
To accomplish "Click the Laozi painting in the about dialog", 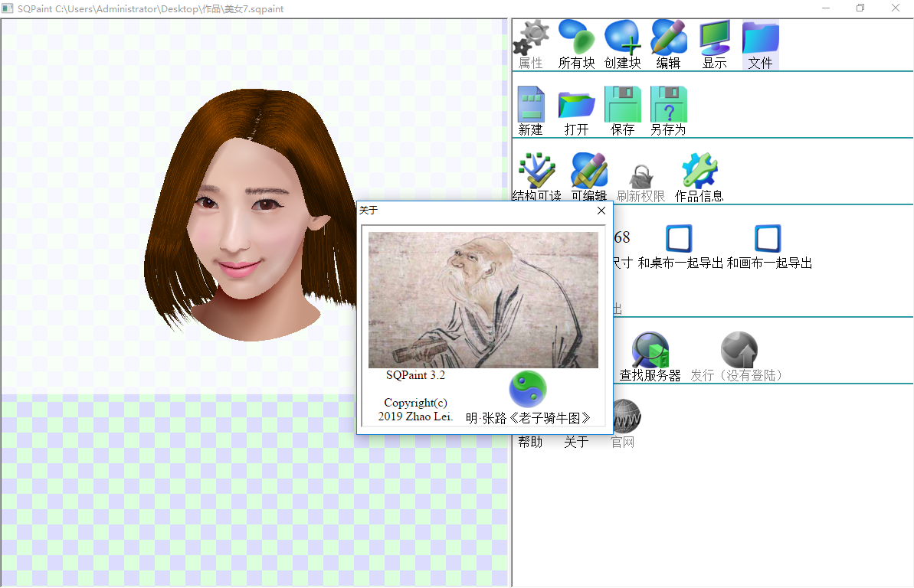I will [483, 300].
